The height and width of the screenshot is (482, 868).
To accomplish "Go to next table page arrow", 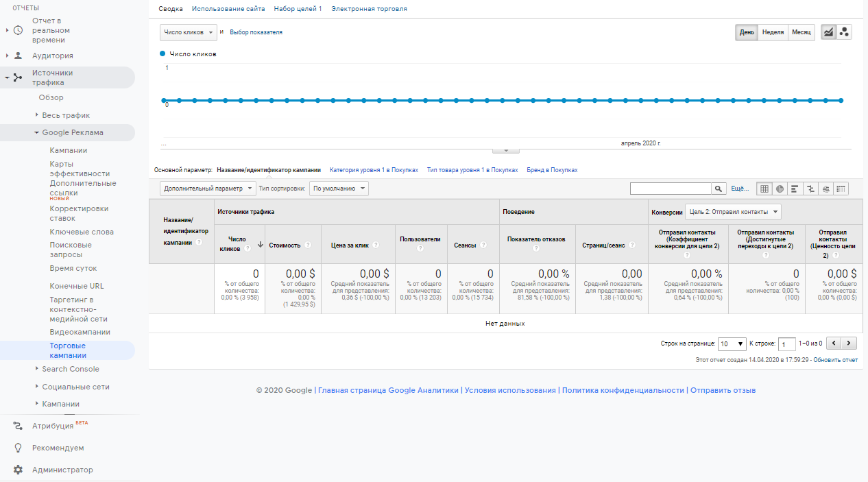I will pos(850,344).
